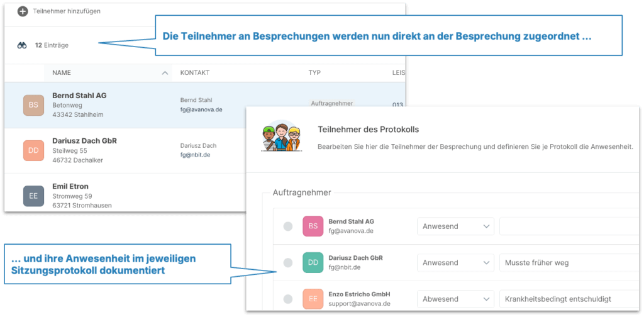Open the Abwesend dropdown for Enzo Estricho GmbH
This screenshot has width=644, height=317.
(x=455, y=299)
